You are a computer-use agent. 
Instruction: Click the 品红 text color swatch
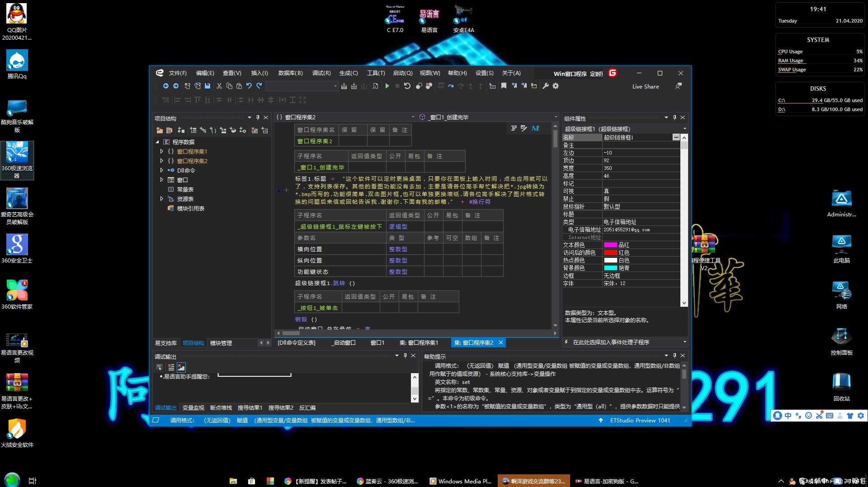[610, 245]
